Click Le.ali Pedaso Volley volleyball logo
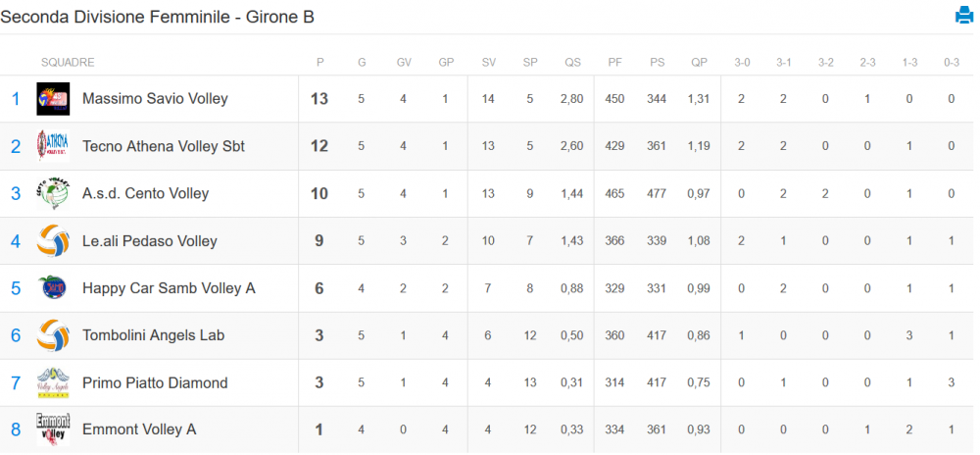Image resolution: width=980 pixels, height=455 pixels. click(x=53, y=240)
